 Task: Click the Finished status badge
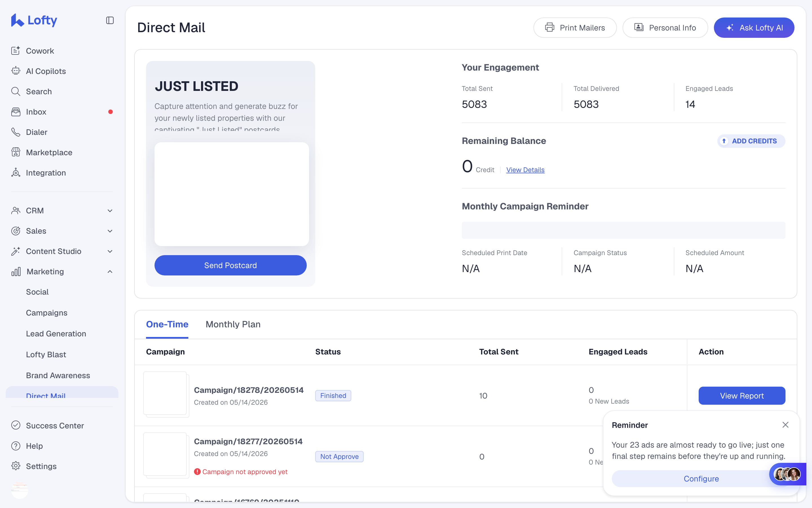[333, 396]
